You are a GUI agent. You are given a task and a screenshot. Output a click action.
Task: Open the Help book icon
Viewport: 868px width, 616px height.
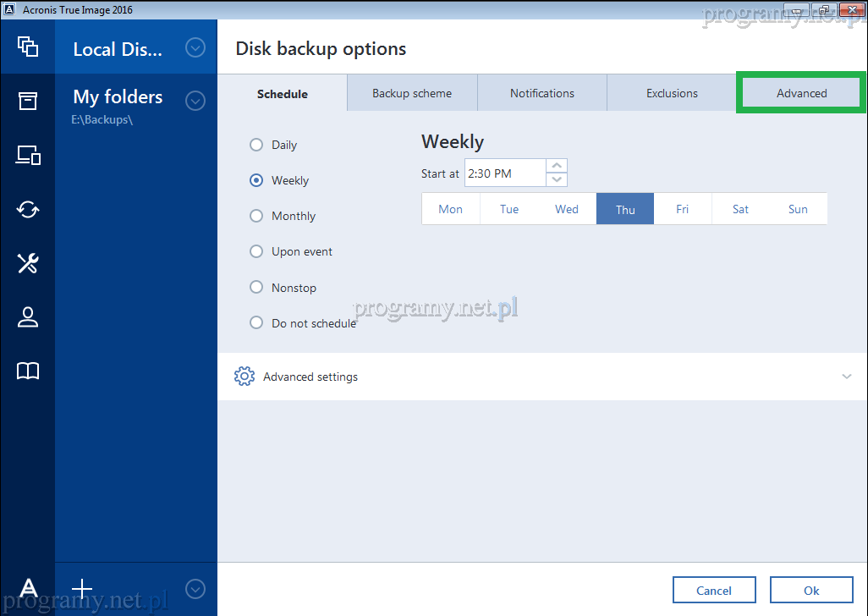(x=28, y=371)
